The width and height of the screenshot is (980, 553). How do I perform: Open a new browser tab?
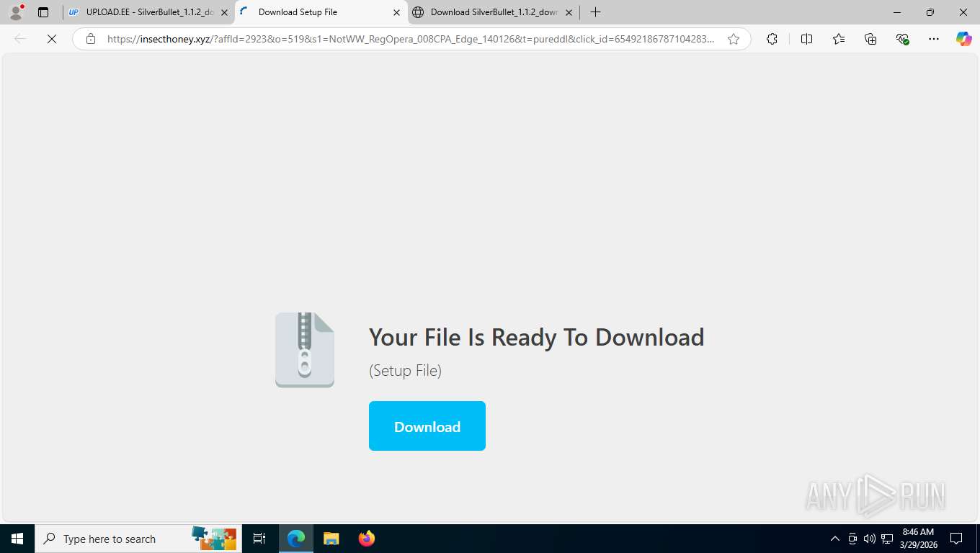[x=595, y=12]
